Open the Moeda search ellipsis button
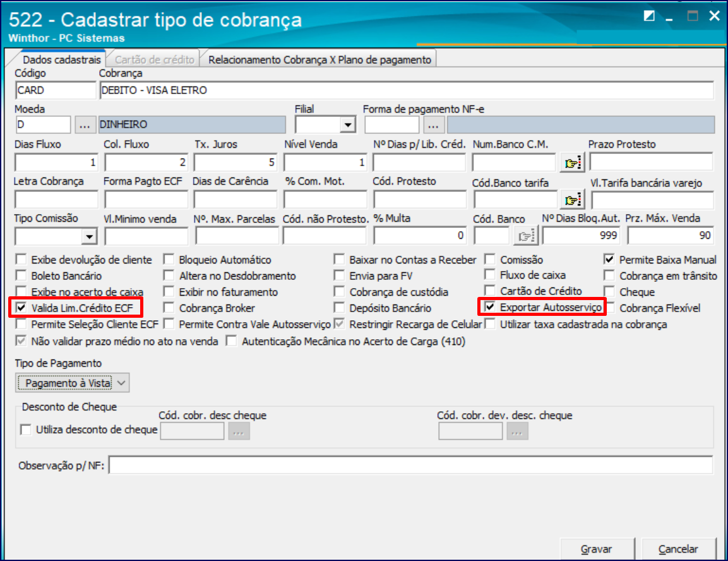Screen dimensions: 728x561 point(85,125)
